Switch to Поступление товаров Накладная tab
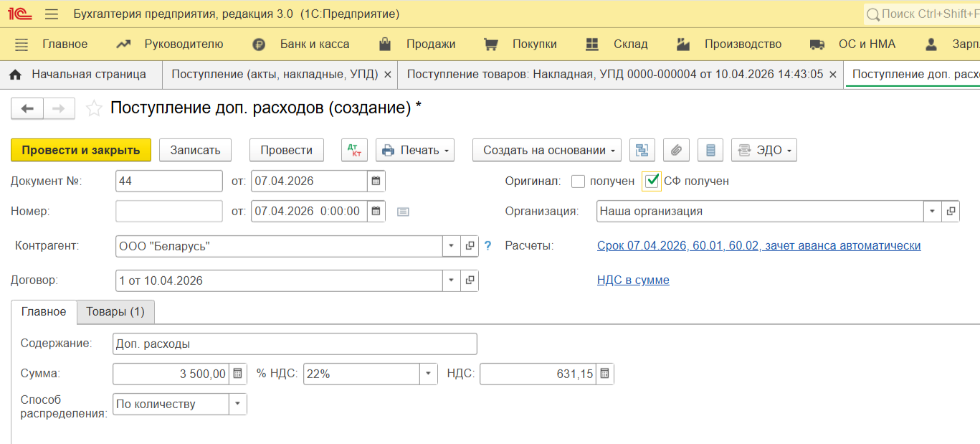The image size is (980, 444). pos(615,74)
